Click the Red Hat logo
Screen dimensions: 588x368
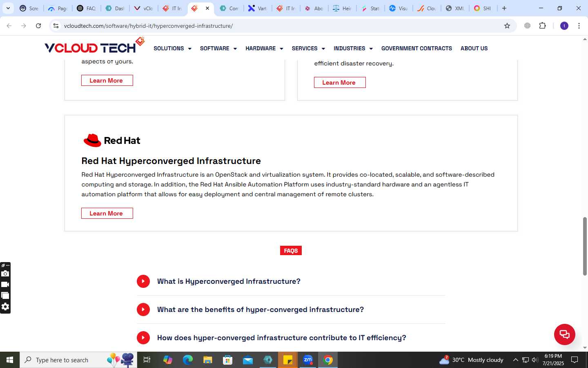(112, 140)
